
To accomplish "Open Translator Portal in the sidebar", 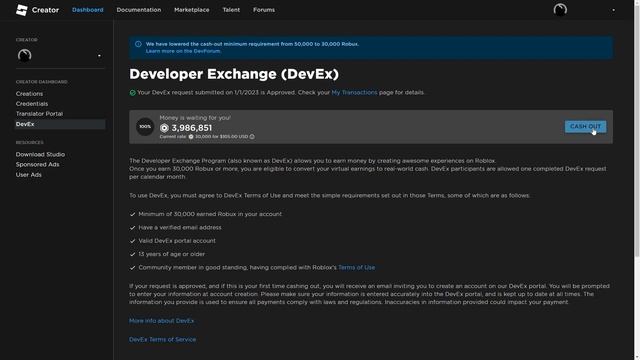I will pos(39,114).
